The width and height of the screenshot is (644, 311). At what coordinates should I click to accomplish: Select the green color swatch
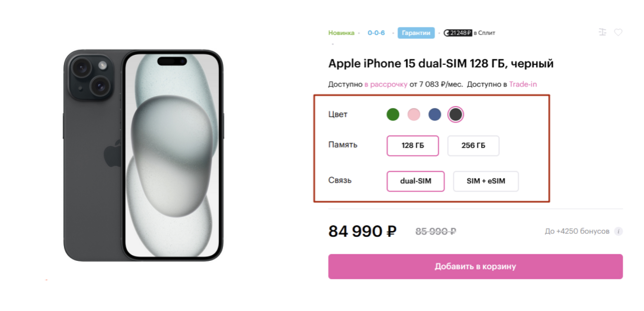click(x=393, y=115)
